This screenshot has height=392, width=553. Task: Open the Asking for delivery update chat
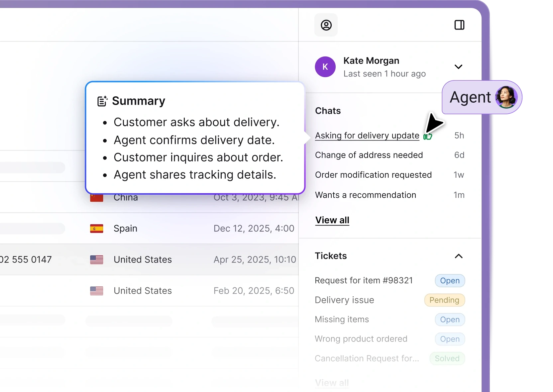pyautogui.click(x=367, y=136)
